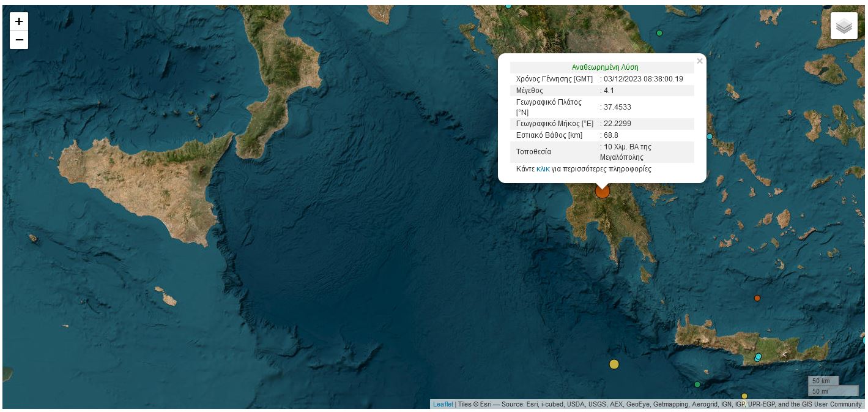Click the magnitude value 4.1 in popup
Screen dimensions: 868x412
tap(609, 91)
